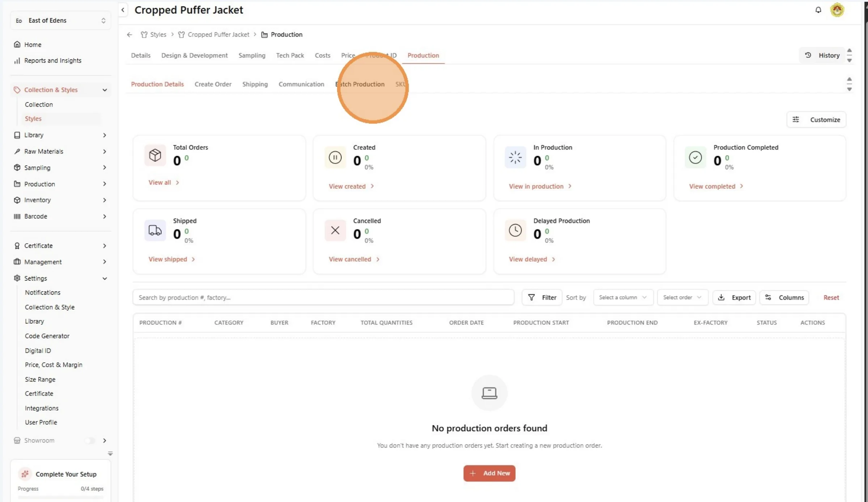Screen dimensions: 868x502
Task: Open the History panel button
Action: pos(822,55)
